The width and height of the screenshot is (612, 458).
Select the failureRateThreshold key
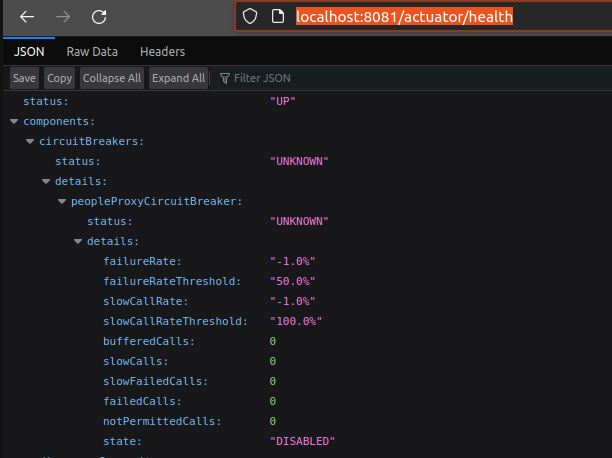[x=172, y=281]
